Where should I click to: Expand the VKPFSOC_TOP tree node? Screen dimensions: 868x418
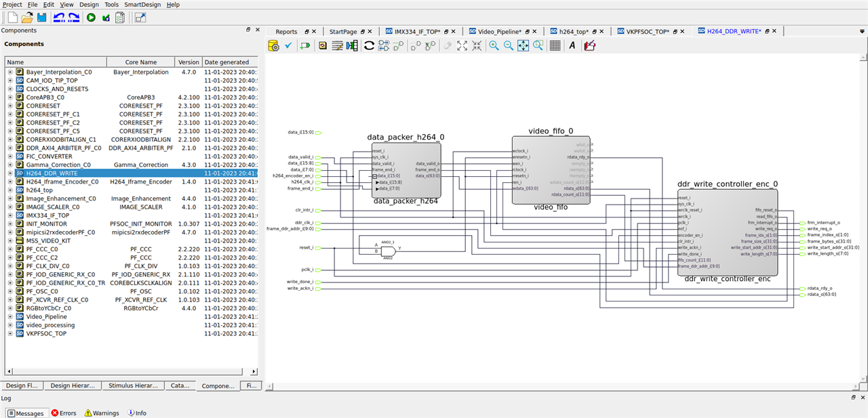point(10,333)
